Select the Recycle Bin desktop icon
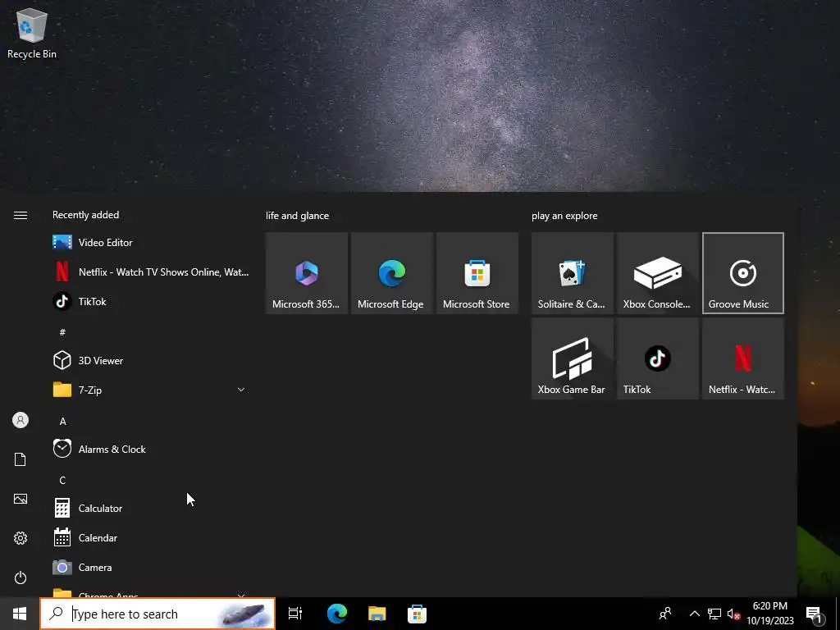The image size is (840, 630). coord(32,33)
